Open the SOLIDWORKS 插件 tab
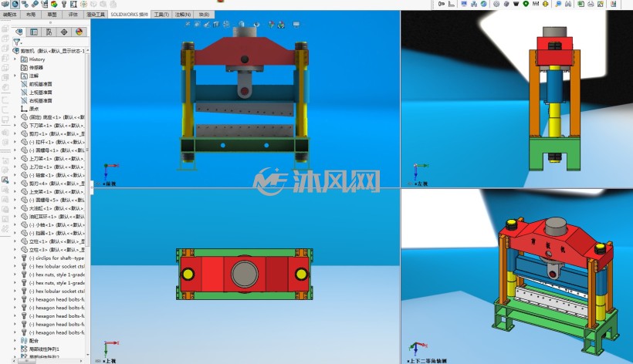This screenshot has width=633, height=364. (x=130, y=15)
